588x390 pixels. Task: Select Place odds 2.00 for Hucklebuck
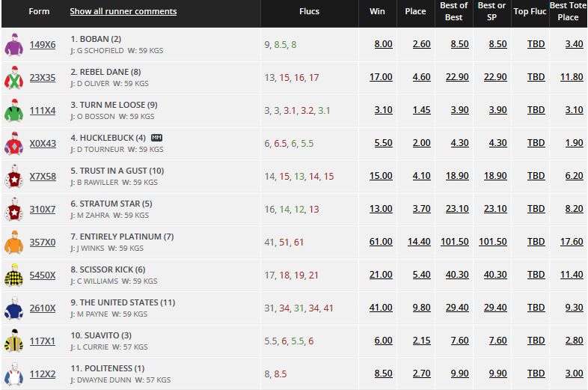(421, 143)
